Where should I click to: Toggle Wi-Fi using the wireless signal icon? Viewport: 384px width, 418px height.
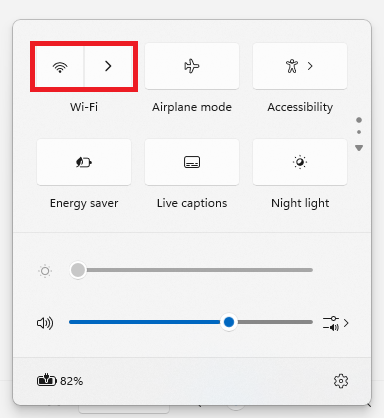(60, 66)
